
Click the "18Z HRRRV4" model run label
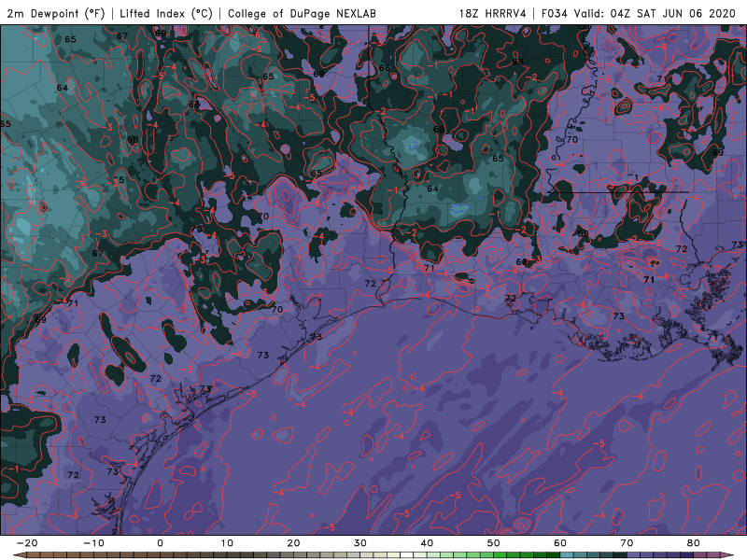(x=492, y=13)
